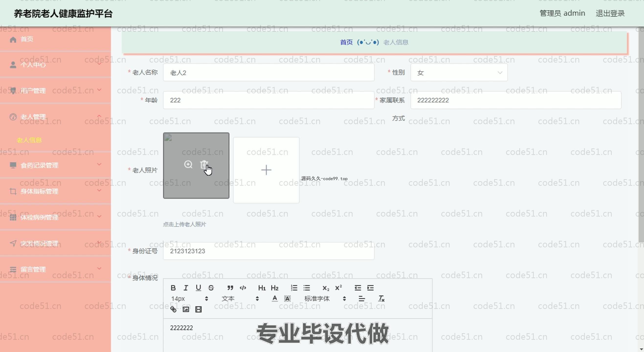Increase indent in editor

pos(370,288)
